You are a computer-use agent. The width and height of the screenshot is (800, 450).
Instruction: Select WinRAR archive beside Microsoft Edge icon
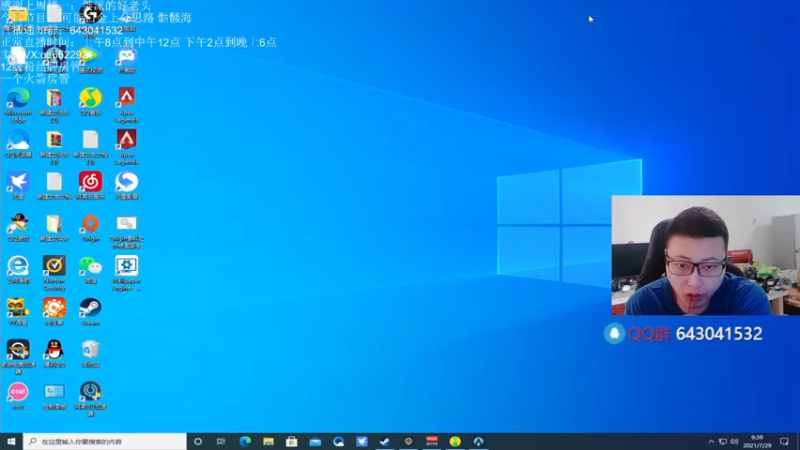point(54,105)
